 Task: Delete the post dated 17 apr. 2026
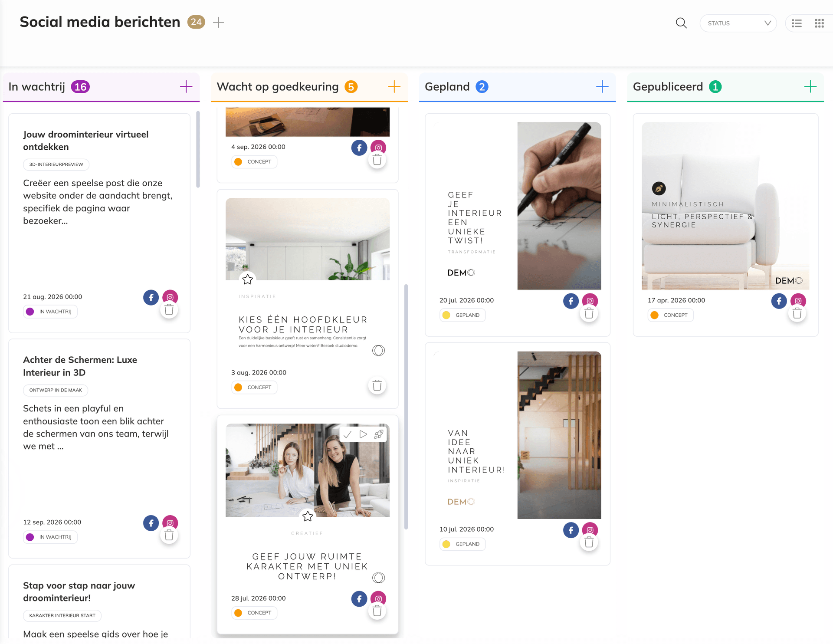point(797,314)
